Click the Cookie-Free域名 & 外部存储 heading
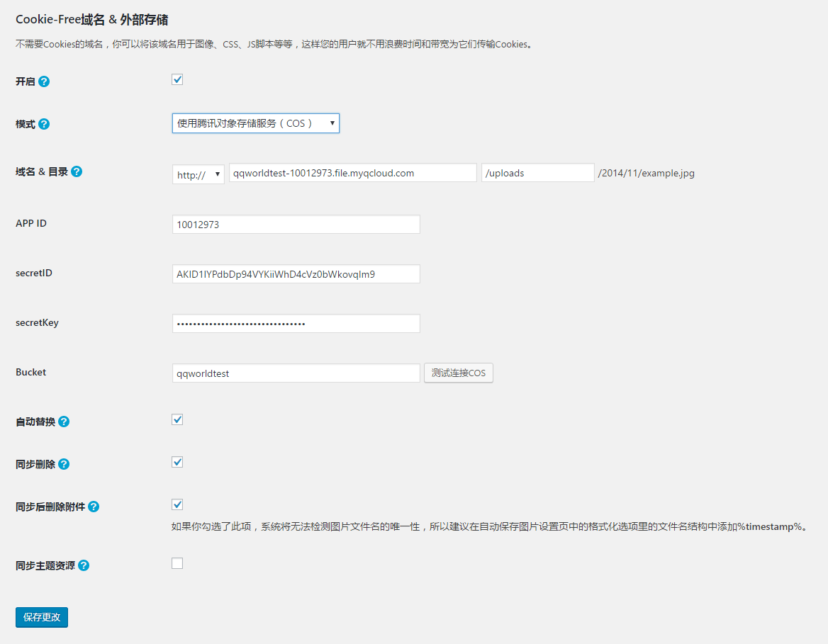The height and width of the screenshot is (644, 828). point(92,20)
